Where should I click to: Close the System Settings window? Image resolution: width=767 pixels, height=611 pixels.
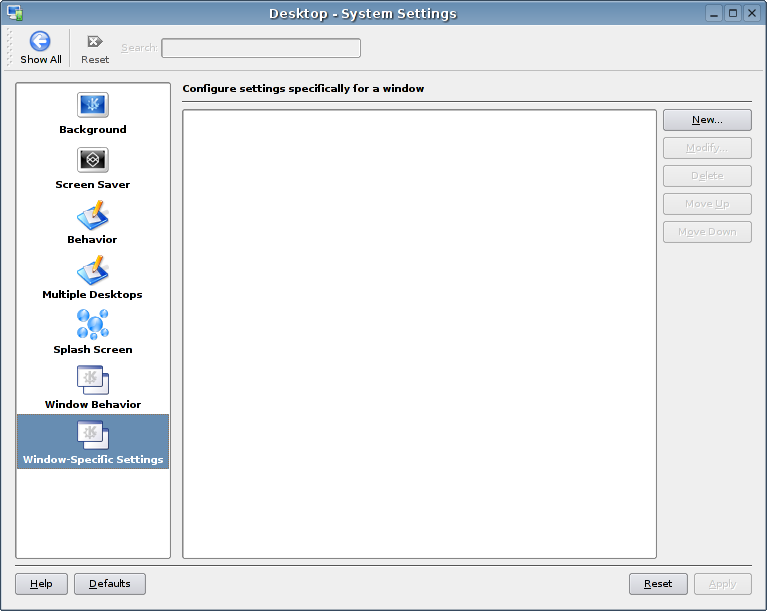752,13
